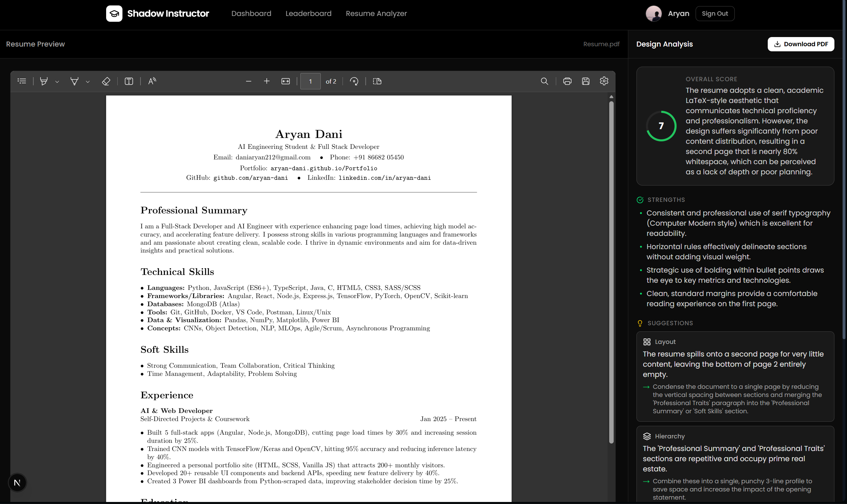
Task: Select the draw pen tool
Action: (x=74, y=81)
